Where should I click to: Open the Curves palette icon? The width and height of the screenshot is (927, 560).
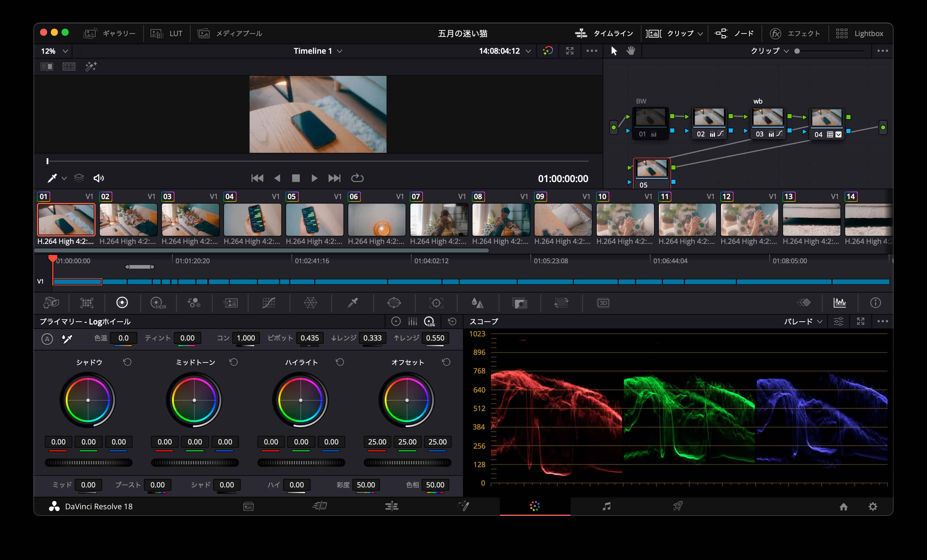coord(268,303)
